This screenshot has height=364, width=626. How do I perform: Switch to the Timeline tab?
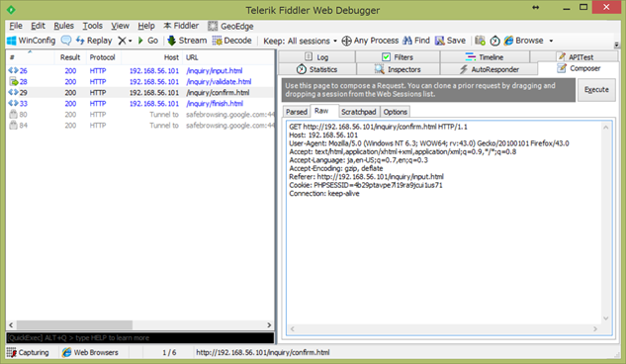point(485,56)
